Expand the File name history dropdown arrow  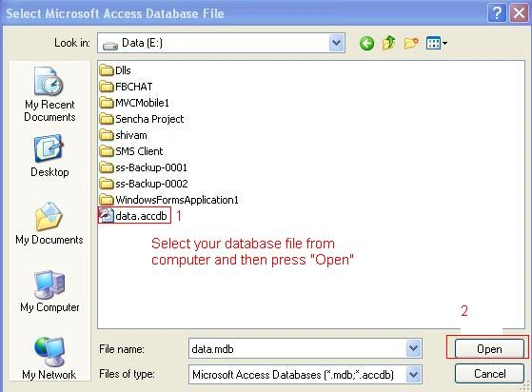(414, 348)
